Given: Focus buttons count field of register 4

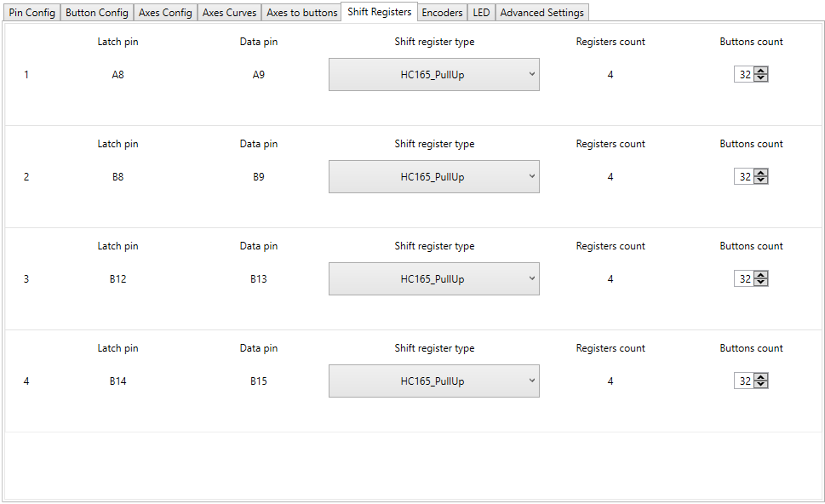Looking at the screenshot, I should click(x=745, y=381).
